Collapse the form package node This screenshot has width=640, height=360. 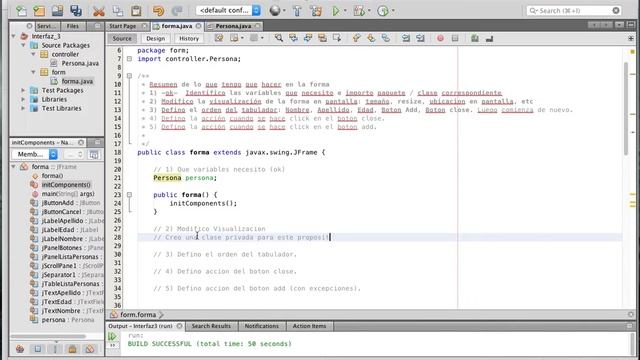(x=33, y=72)
